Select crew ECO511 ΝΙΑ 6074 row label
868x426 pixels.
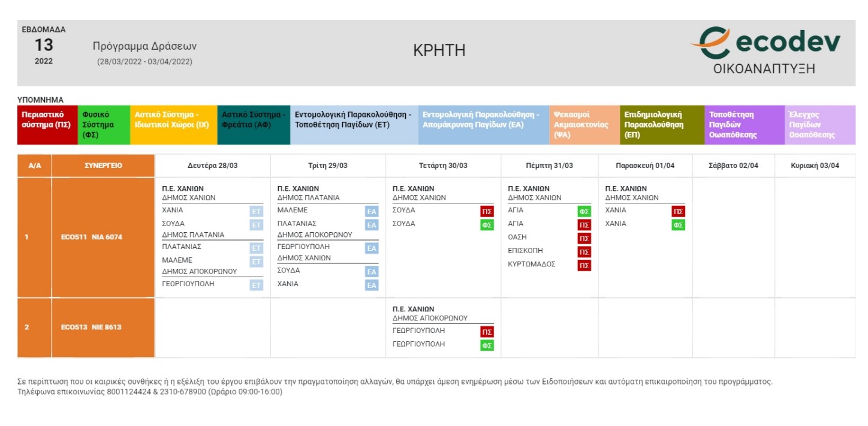click(92, 237)
